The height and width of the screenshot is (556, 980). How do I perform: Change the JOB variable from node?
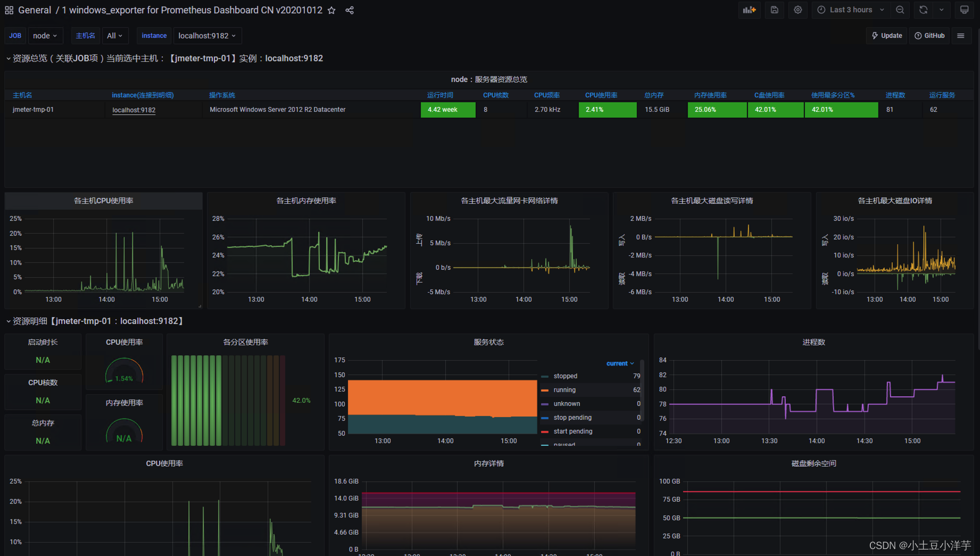(x=45, y=36)
